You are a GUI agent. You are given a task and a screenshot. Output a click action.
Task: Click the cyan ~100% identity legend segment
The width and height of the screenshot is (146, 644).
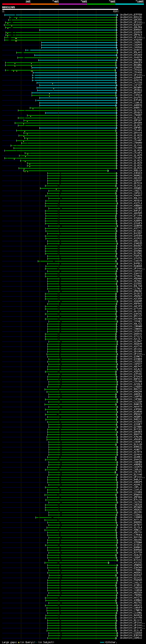click(x=130, y=4)
